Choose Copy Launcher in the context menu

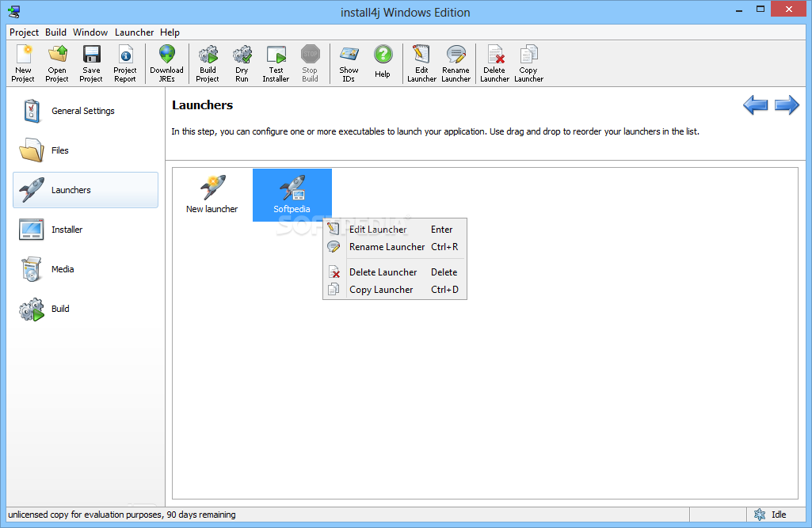(395, 290)
